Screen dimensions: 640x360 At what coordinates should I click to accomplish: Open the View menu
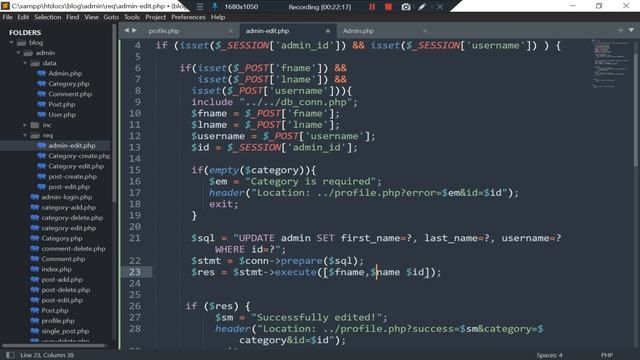(x=91, y=17)
